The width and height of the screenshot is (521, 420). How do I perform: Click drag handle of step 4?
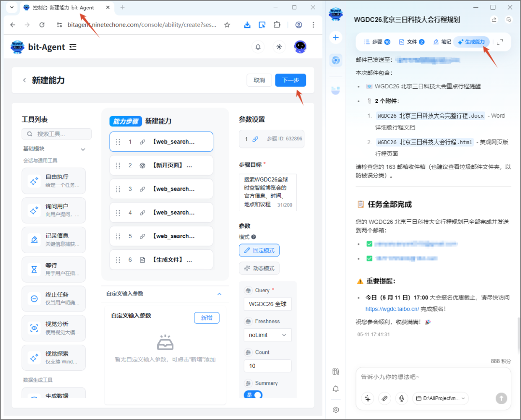(118, 213)
